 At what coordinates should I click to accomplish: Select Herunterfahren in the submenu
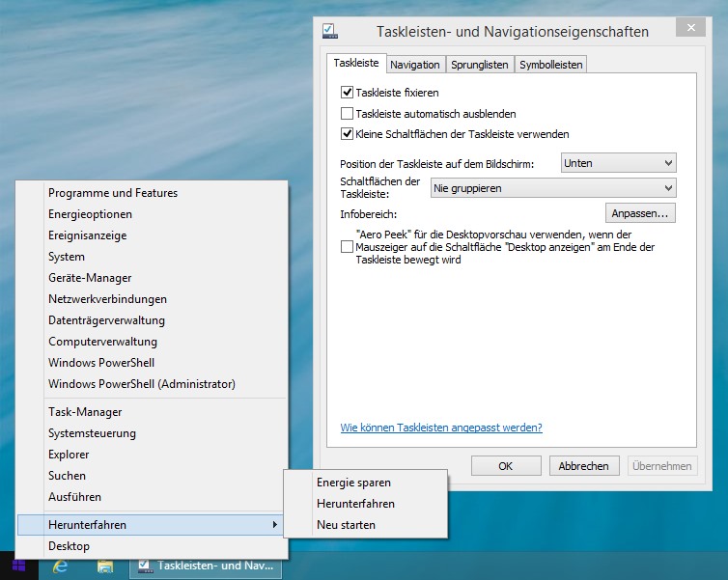366,504
